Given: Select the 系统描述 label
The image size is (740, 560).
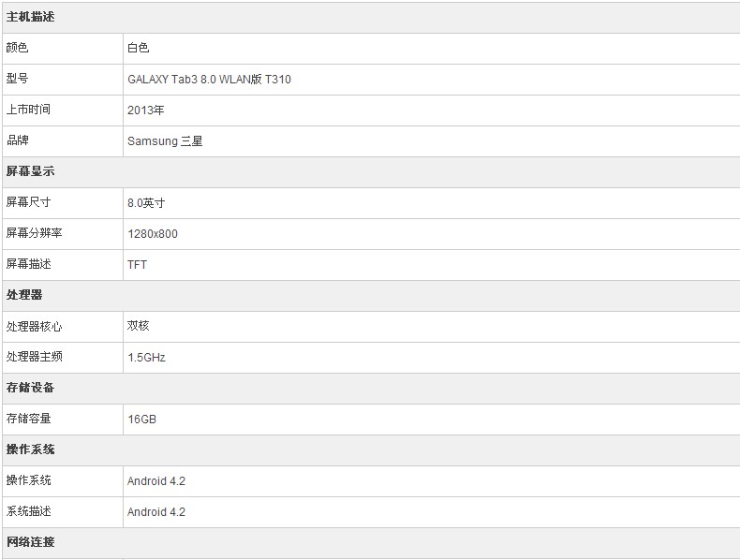Looking at the screenshot, I should coord(28,511).
